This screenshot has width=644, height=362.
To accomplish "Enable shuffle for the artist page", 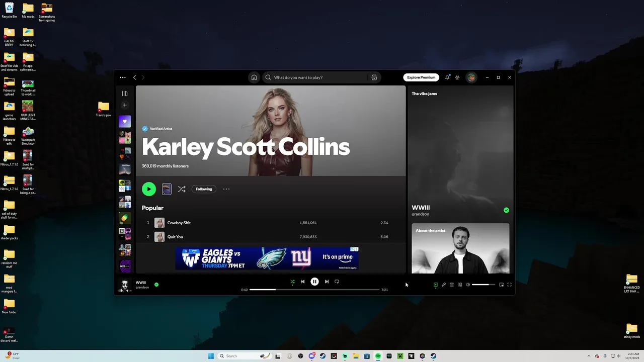I will (x=182, y=189).
